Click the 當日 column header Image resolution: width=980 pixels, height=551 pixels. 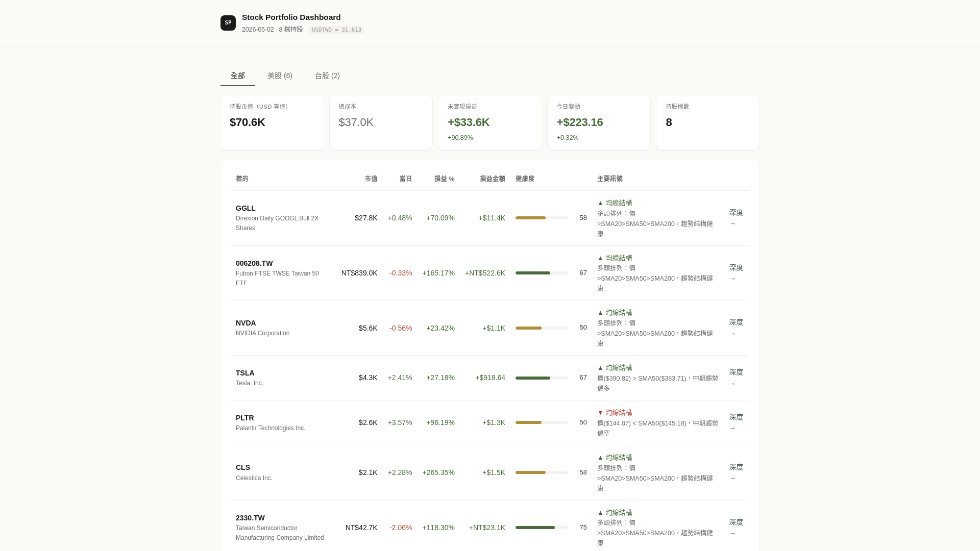(405, 179)
